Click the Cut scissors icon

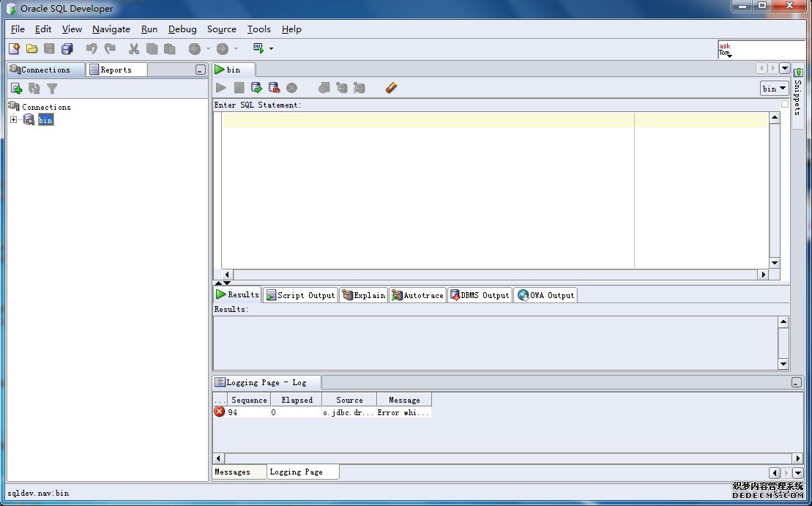point(134,49)
